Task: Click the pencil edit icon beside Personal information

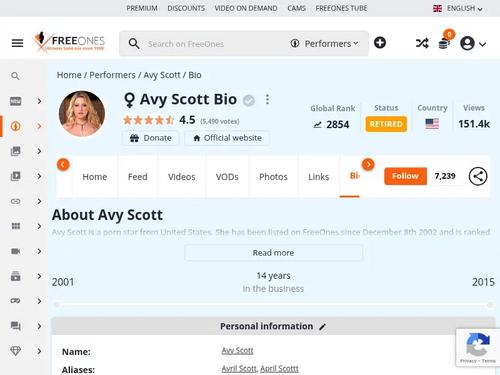Action: click(x=322, y=327)
